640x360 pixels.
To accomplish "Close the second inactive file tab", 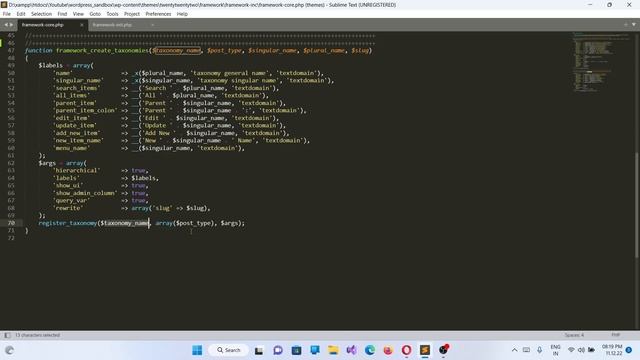I will (152, 25).
